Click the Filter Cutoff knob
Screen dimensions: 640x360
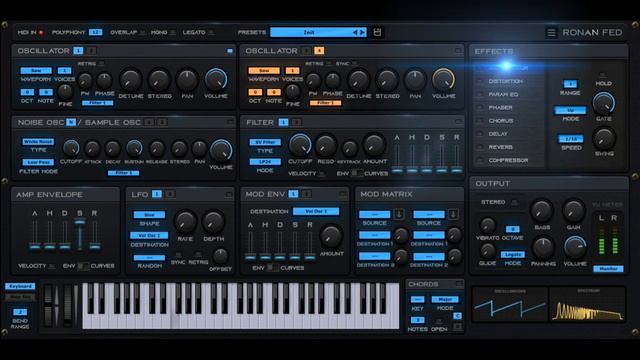point(300,145)
